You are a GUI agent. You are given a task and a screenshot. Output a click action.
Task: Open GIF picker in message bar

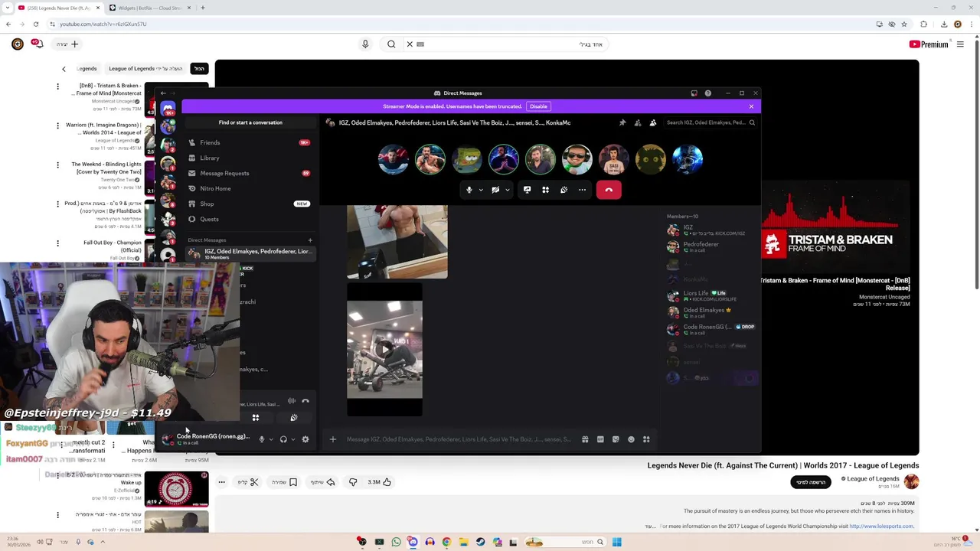[x=600, y=439]
